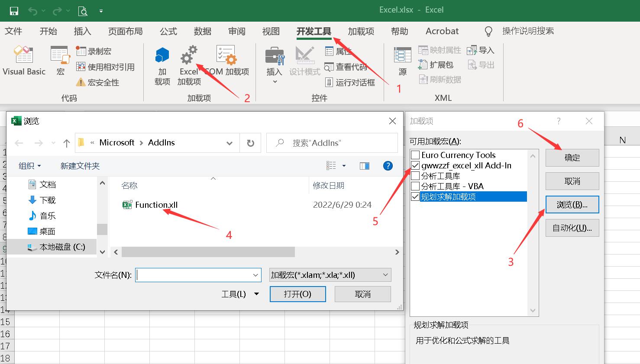The image size is (640, 364).
Task: Sort by 修改日期 column header
Action: [x=329, y=185]
